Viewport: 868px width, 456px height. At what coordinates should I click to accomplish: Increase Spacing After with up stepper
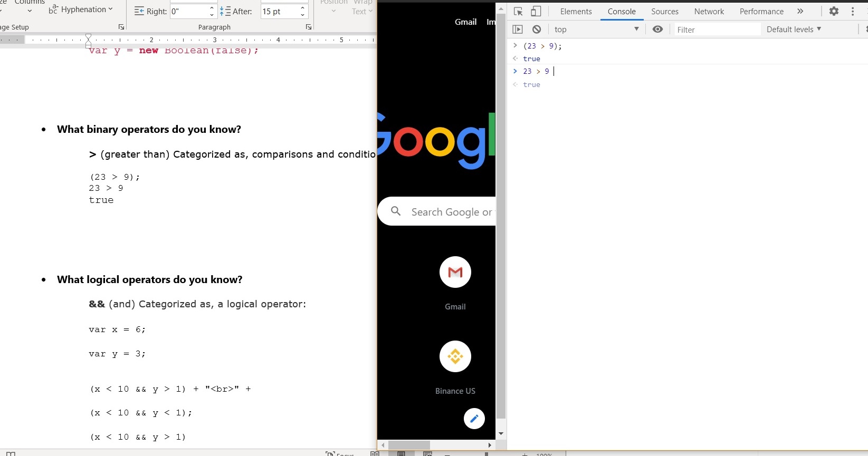(303, 8)
